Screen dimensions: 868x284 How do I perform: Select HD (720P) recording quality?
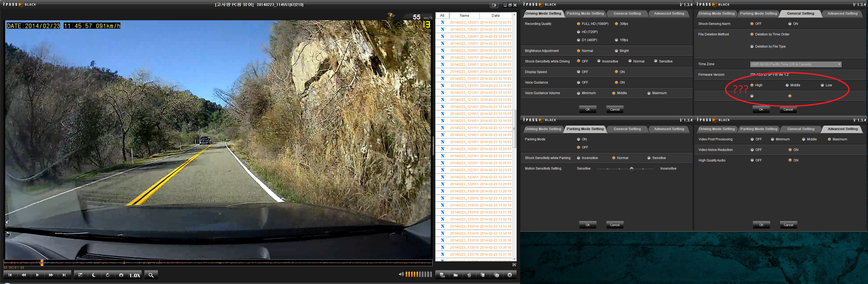pyautogui.click(x=579, y=32)
